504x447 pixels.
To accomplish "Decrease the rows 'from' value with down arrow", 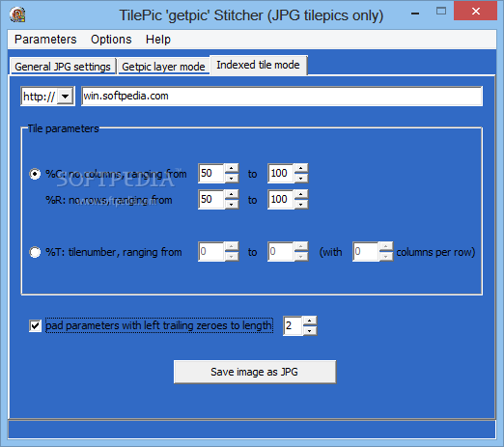I will (232, 204).
